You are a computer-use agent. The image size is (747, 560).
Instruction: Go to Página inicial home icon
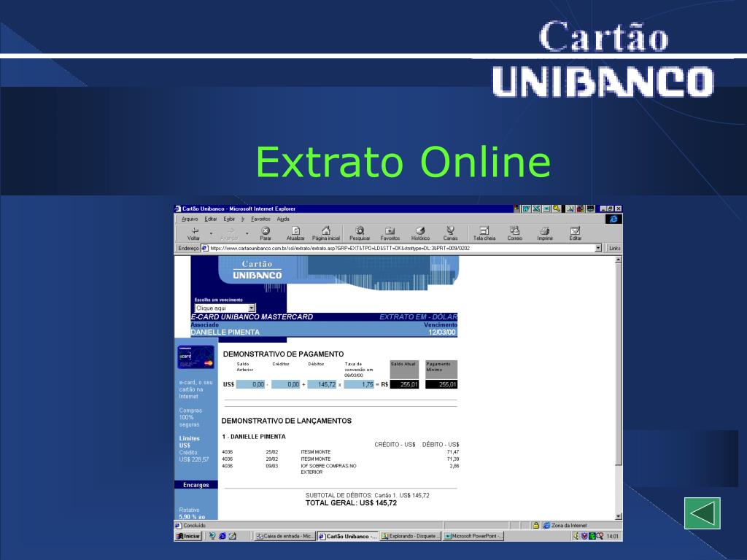pyautogui.click(x=326, y=230)
